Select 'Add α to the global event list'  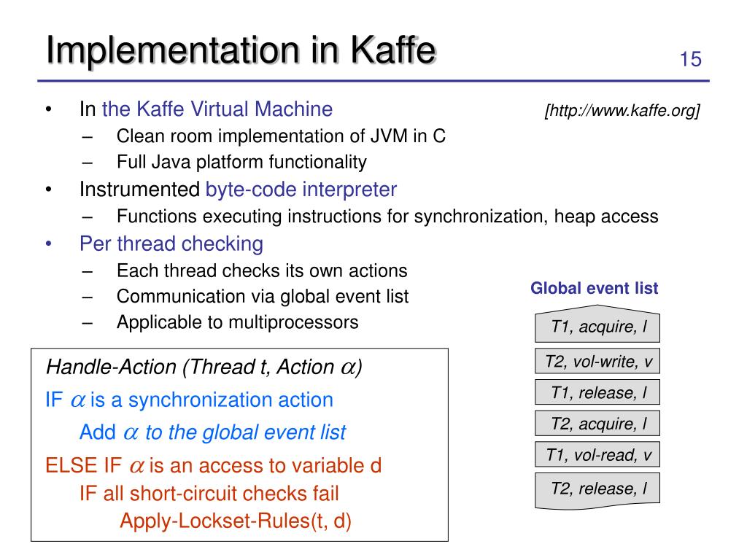click(x=212, y=432)
